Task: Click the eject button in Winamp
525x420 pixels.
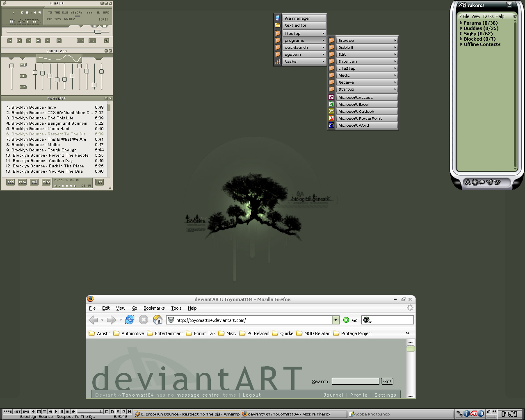Action: (x=59, y=41)
